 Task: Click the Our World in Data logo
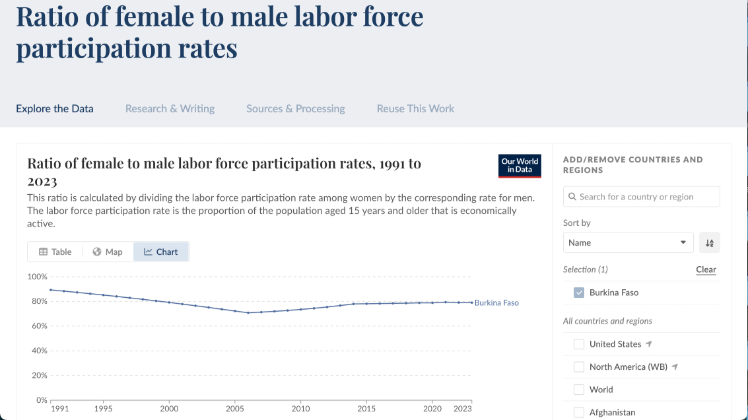click(x=519, y=166)
